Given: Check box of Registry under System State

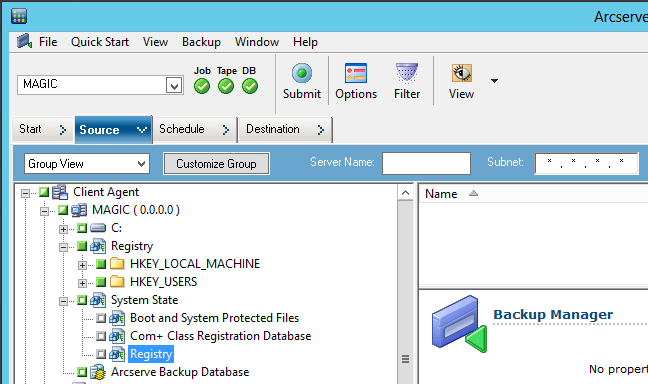Looking at the screenshot, I should coord(101,354).
